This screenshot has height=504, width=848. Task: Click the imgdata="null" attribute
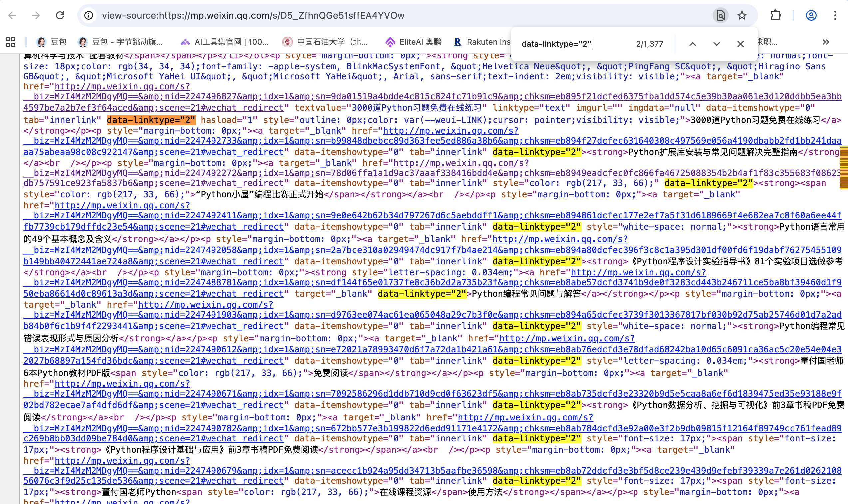[664, 108]
